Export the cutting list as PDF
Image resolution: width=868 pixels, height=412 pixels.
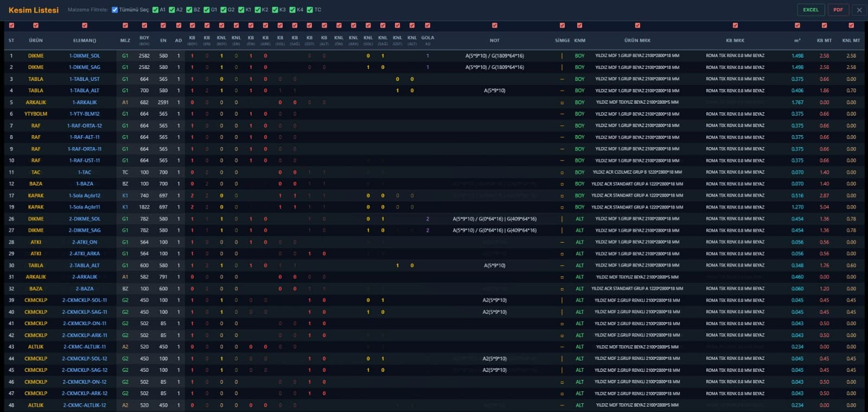pyautogui.click(x=838, y=10)
